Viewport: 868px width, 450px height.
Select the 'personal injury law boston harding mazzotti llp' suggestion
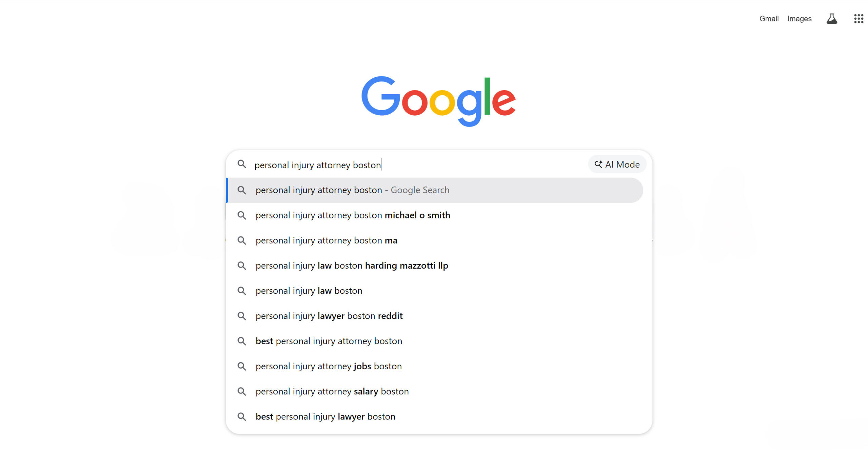point(352,266)
